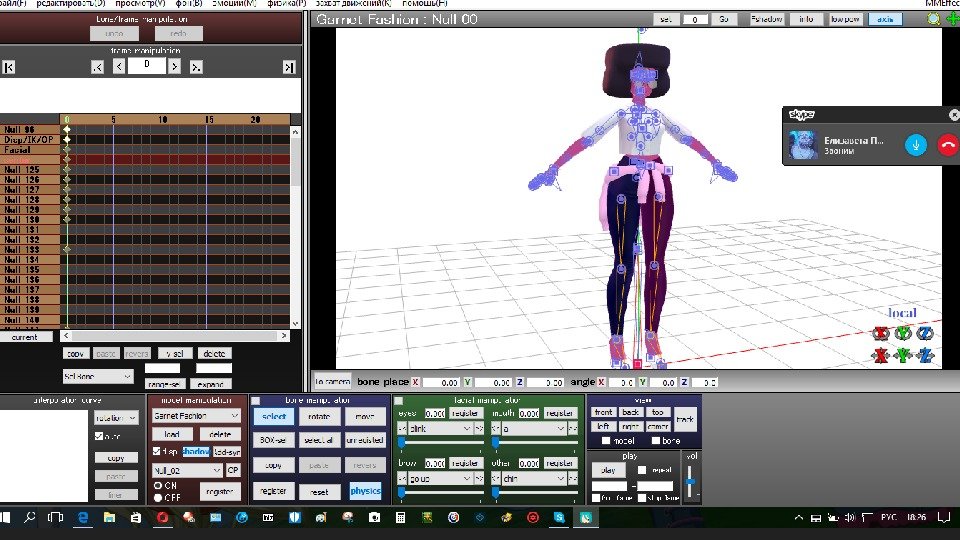
Task: Click the local X rotation axis icon
Action: (x=881, y=334)
